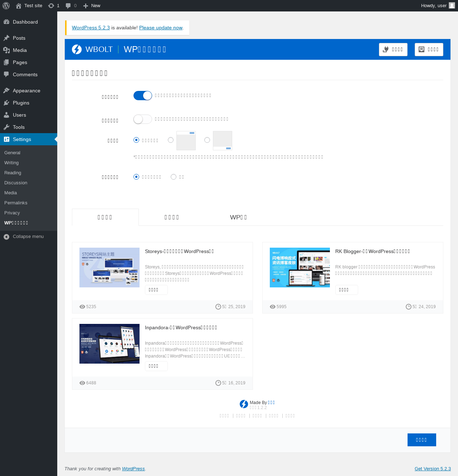Open the Test site home icon
Image resolution: width=458 pixels, height=476 pixels.
pyautogui.click(x=19, y=6)
